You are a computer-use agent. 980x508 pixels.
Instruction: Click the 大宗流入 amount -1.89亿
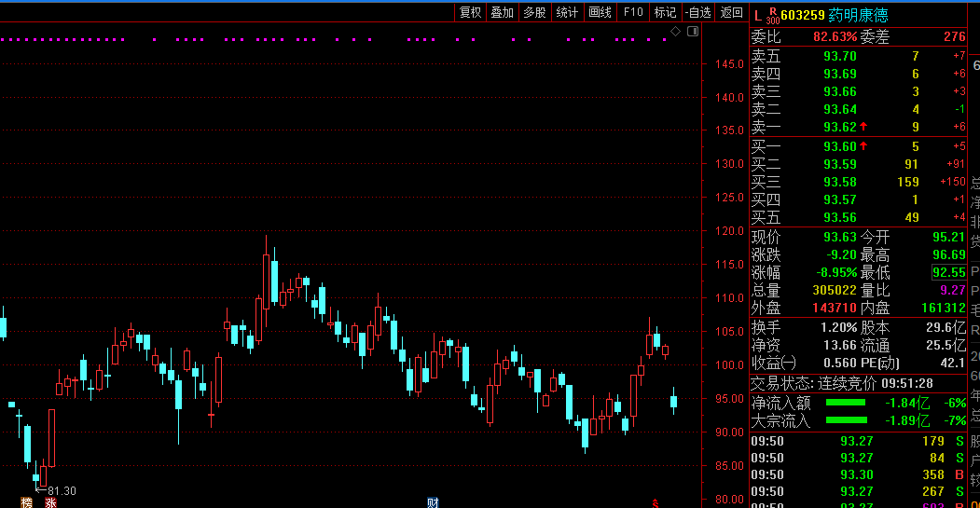click(x=907, y=420)
